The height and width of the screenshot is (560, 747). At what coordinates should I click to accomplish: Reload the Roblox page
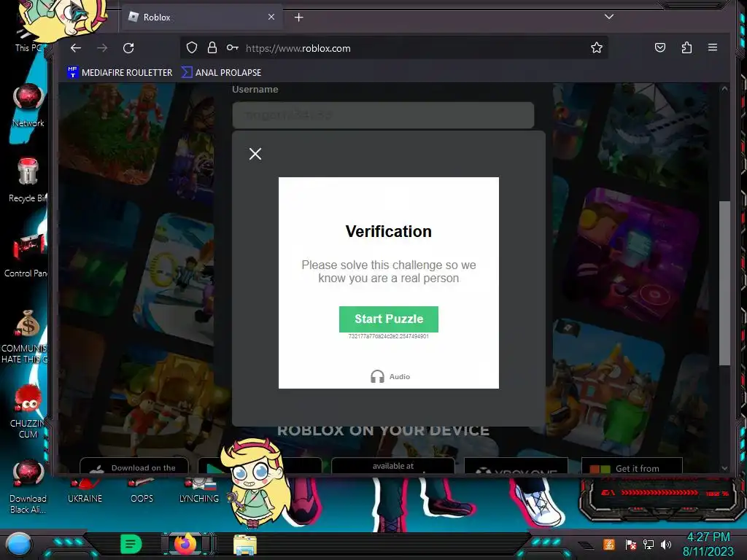coord(128,47)
